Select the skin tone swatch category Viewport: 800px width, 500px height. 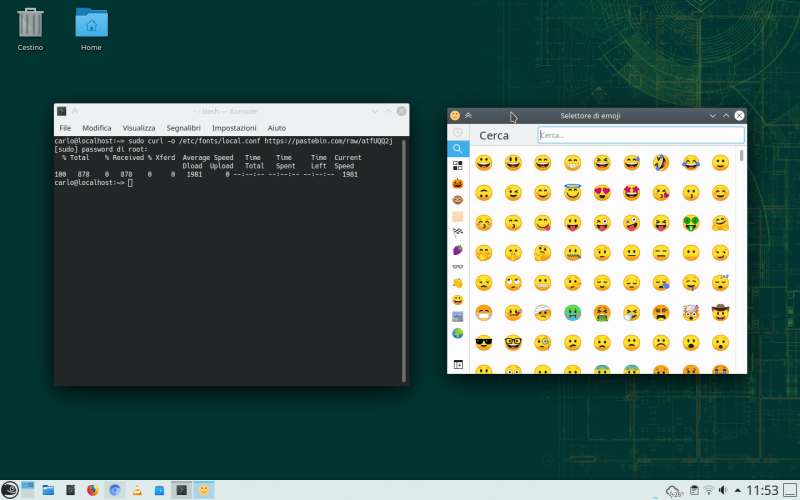[x=458, y=216]
